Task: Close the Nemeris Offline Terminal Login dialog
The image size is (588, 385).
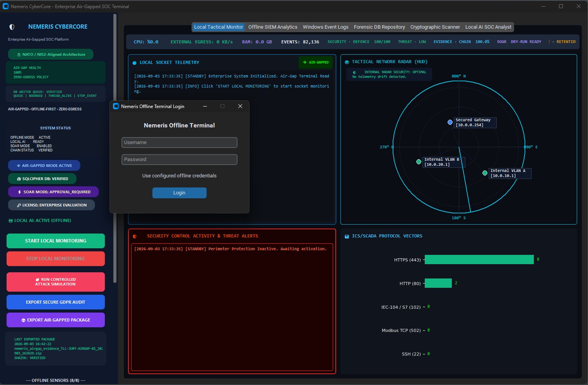Action: pyautogui.click(x=240, y=106)
